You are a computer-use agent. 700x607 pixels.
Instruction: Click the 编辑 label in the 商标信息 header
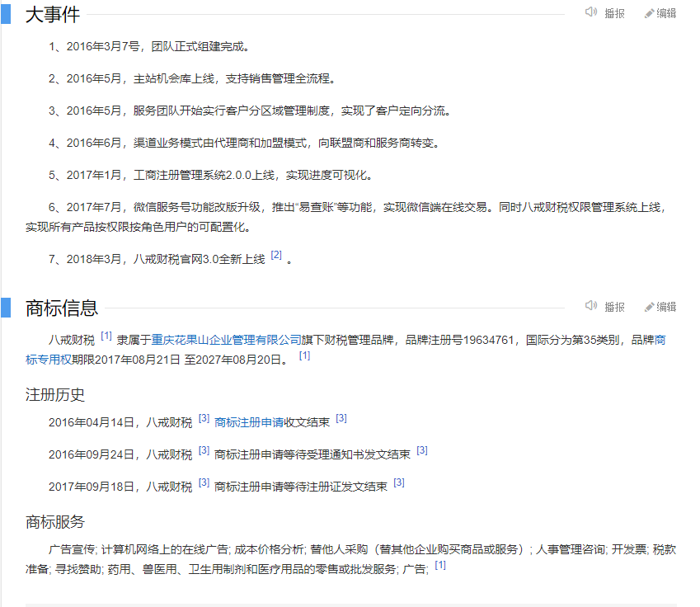click(x=666, y=308)
